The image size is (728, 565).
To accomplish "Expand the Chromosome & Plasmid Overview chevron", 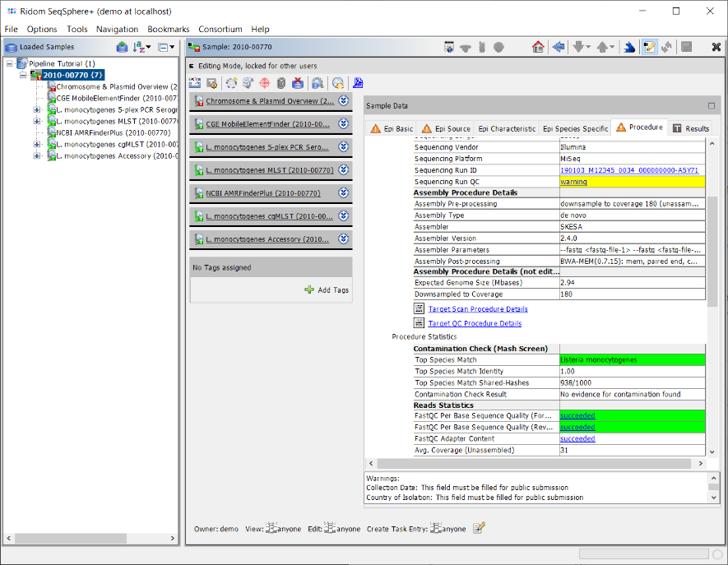I will [x=343, y=100].
